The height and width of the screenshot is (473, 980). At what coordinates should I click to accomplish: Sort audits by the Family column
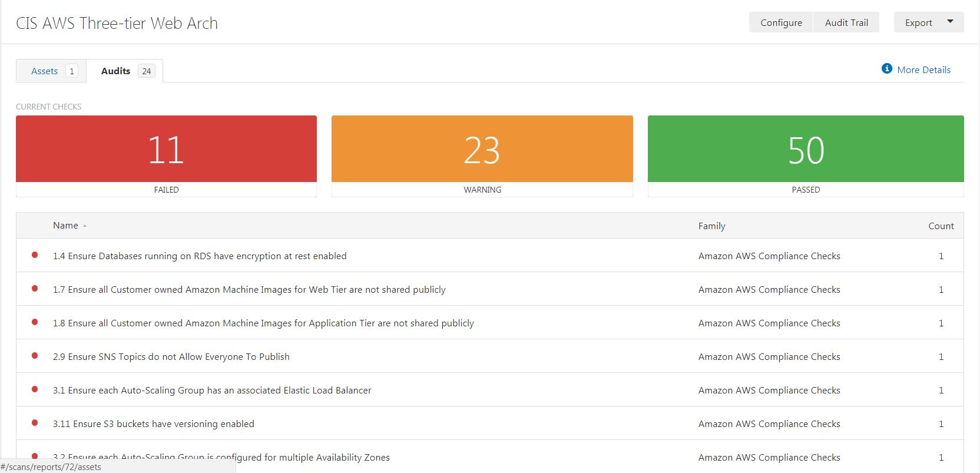711,226
